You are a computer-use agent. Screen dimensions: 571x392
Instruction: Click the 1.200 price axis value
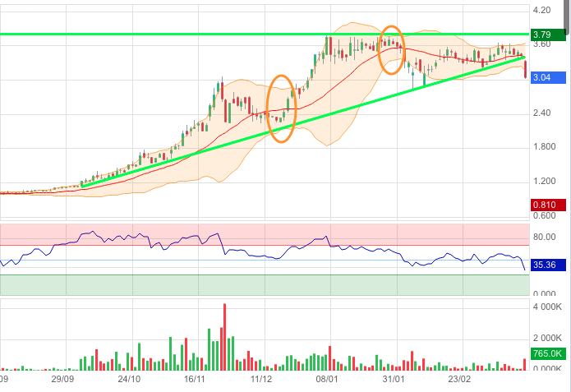(545, 181)
